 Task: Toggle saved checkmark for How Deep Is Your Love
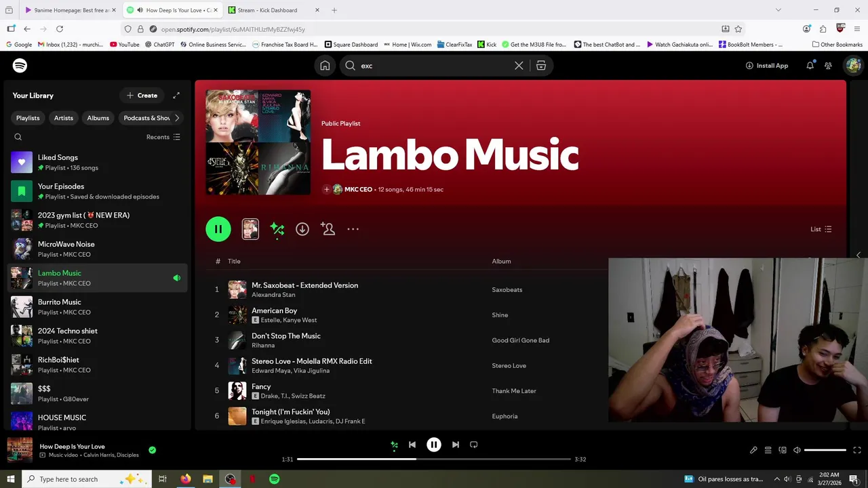click(x=152, y=449)
